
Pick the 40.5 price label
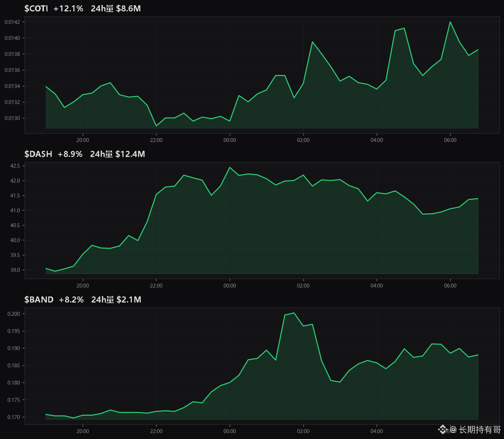(x=15, y=225)
